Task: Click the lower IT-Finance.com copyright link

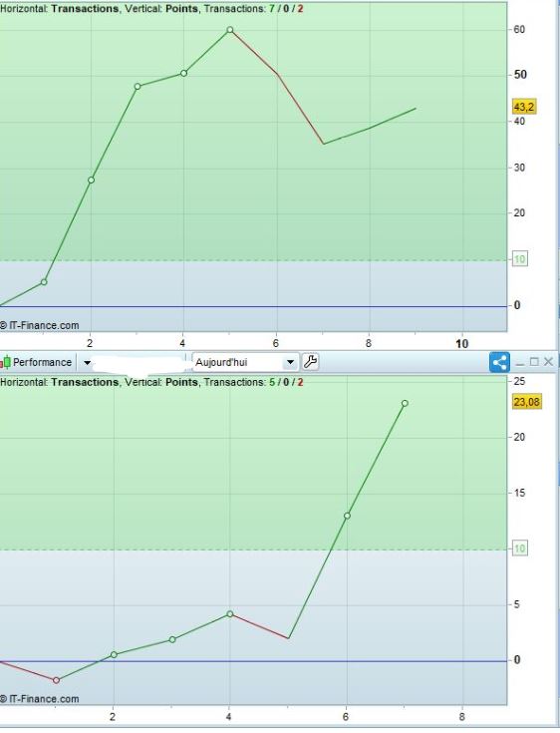Action: pyautogui.click(x=40, y=699)
